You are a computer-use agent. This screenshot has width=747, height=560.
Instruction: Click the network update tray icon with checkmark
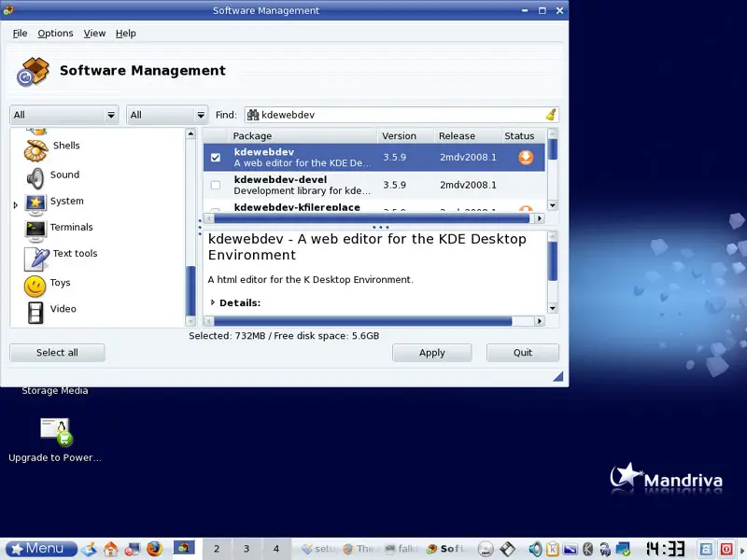[x=623, y=549]
